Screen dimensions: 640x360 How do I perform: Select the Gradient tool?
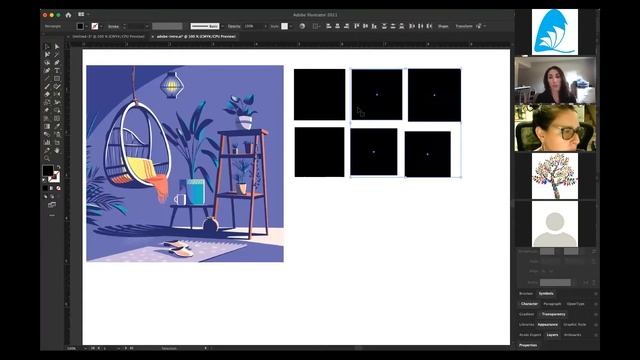click(x=47, y=126)
